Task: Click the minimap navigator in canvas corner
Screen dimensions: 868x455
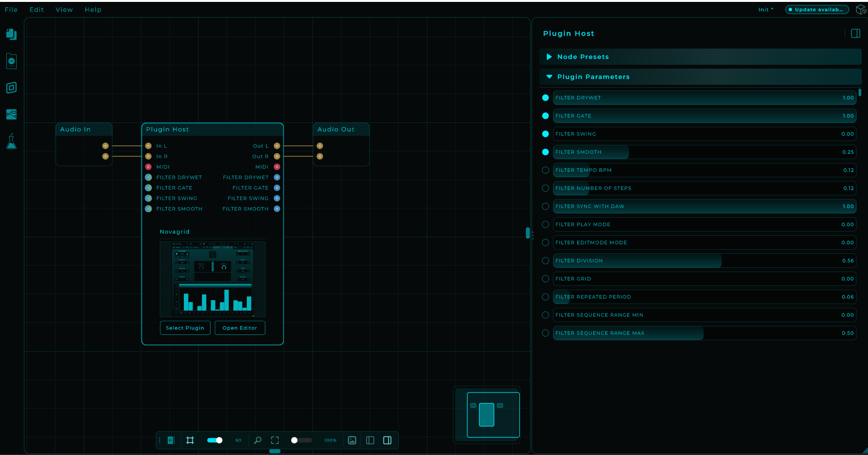Action: (x=487, y=415)
